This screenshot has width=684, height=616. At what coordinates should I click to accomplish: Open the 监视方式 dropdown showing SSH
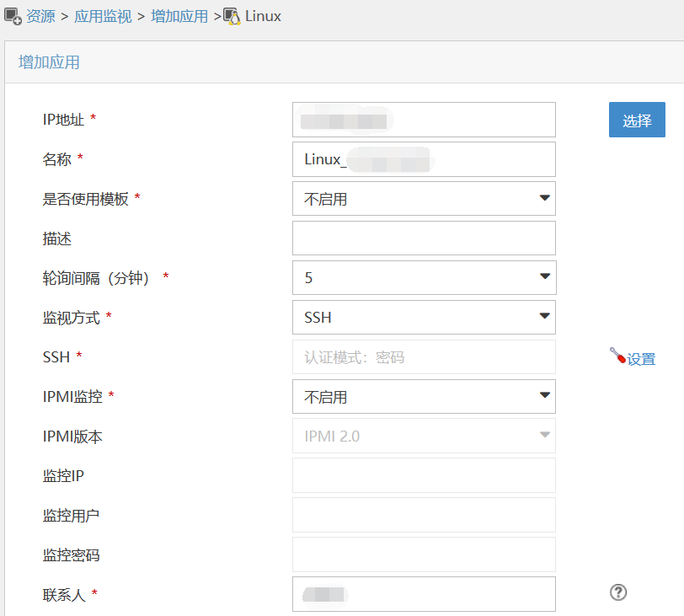tap(424, 317)
